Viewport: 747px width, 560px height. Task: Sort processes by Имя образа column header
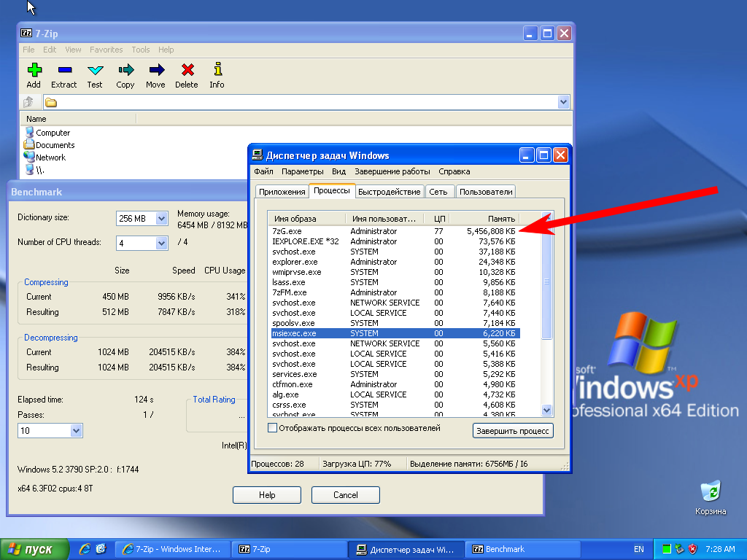tap(307, 219)
